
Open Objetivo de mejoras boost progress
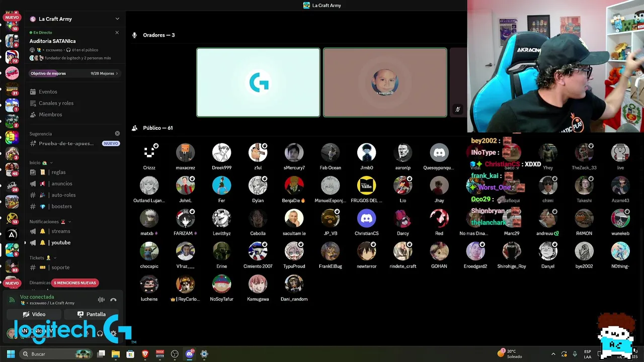(74, 73)
